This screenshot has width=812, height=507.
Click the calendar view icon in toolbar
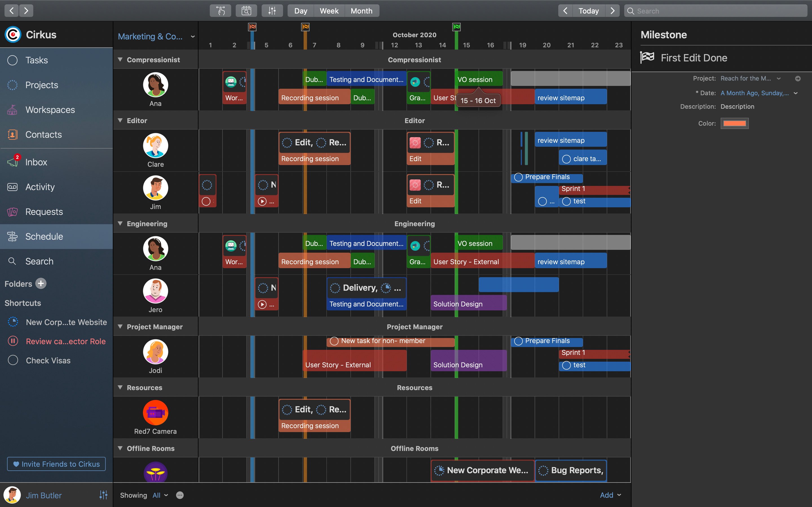click(x=246, y=10)
